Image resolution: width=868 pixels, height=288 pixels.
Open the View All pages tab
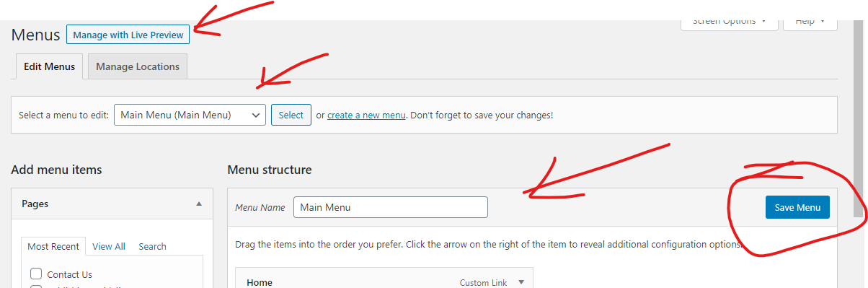click(x=109, y=246)
